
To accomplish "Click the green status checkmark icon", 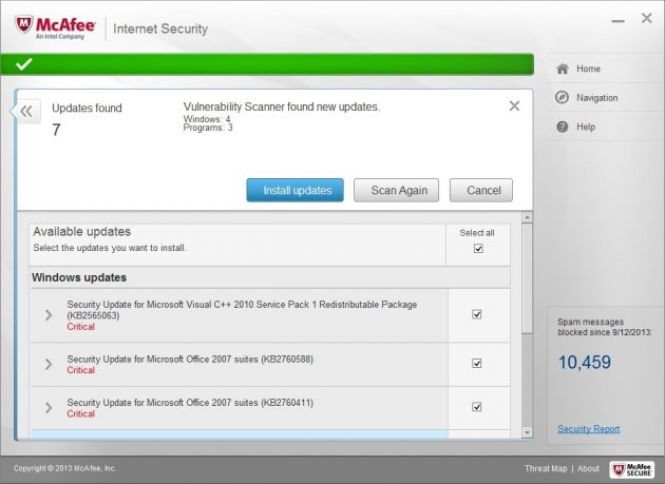I will pyautogui.click(x=24, y=64).
